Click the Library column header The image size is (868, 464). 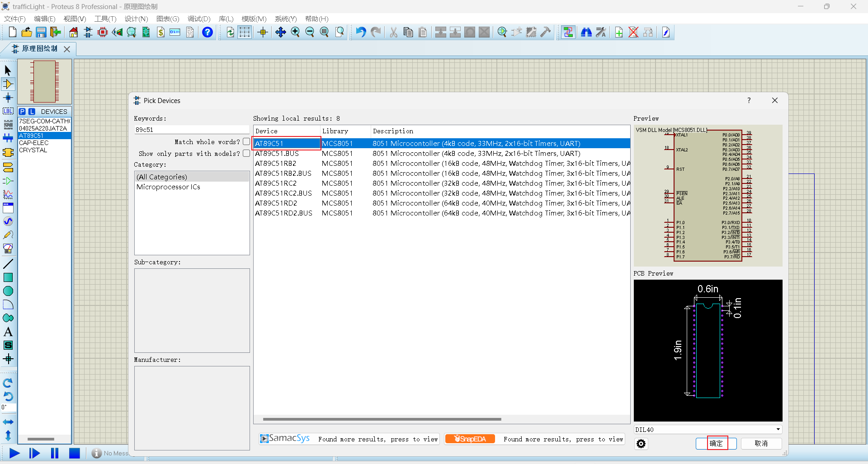point(345,131)
